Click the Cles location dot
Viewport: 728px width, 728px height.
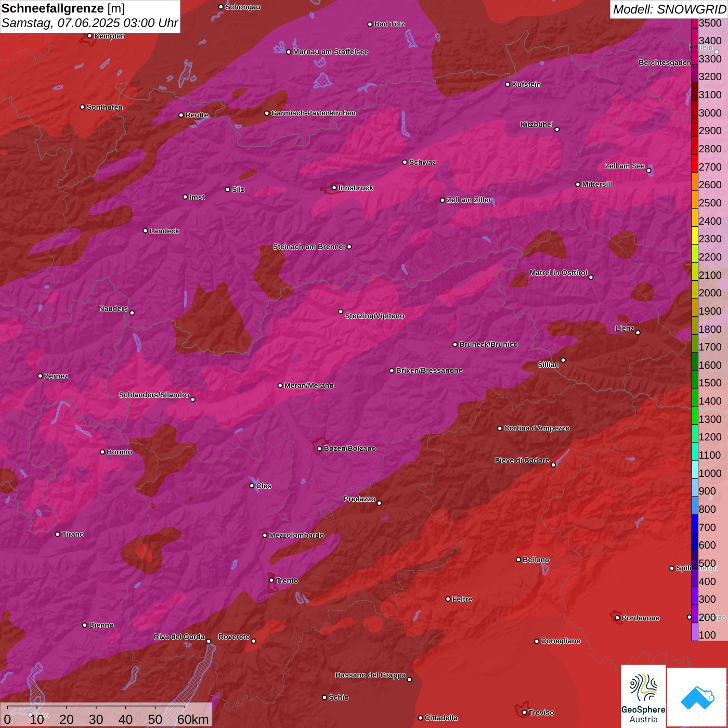[252, 486]
